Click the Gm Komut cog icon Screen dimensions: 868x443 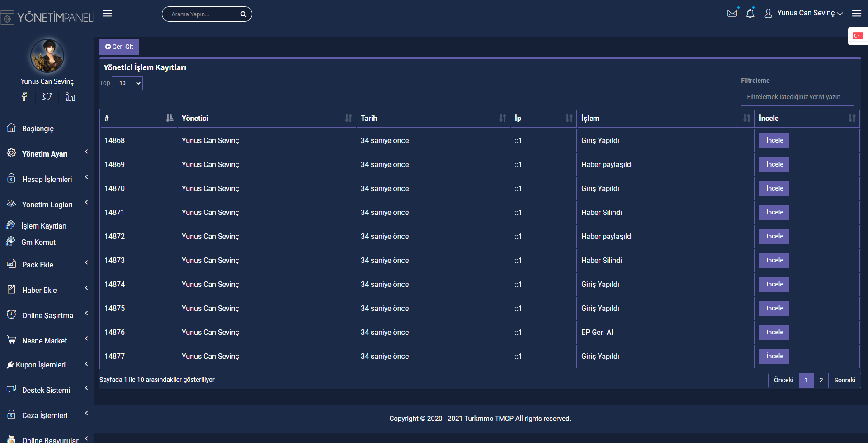[x=10, y=241]
